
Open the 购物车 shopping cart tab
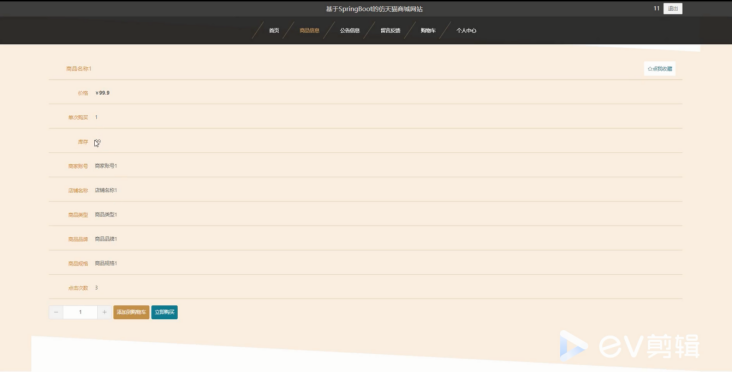(428, 30)
